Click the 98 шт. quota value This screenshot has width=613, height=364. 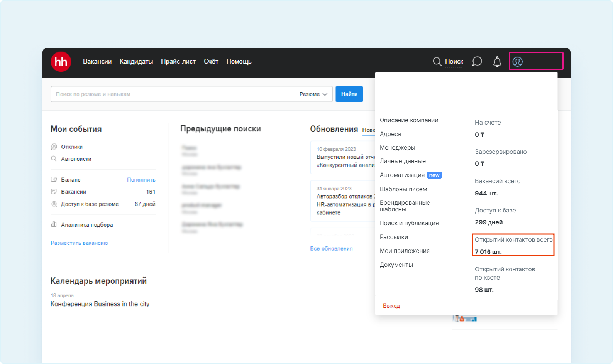point(484,290)
